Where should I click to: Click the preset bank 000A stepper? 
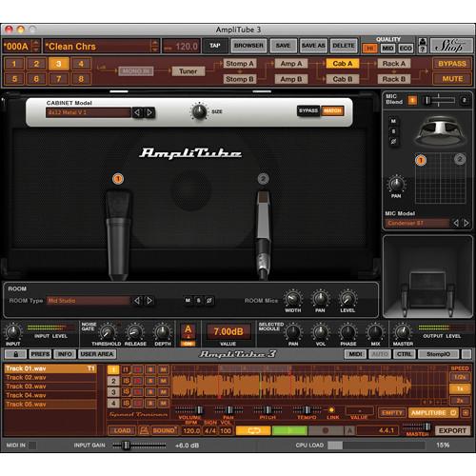coord(36,47)
